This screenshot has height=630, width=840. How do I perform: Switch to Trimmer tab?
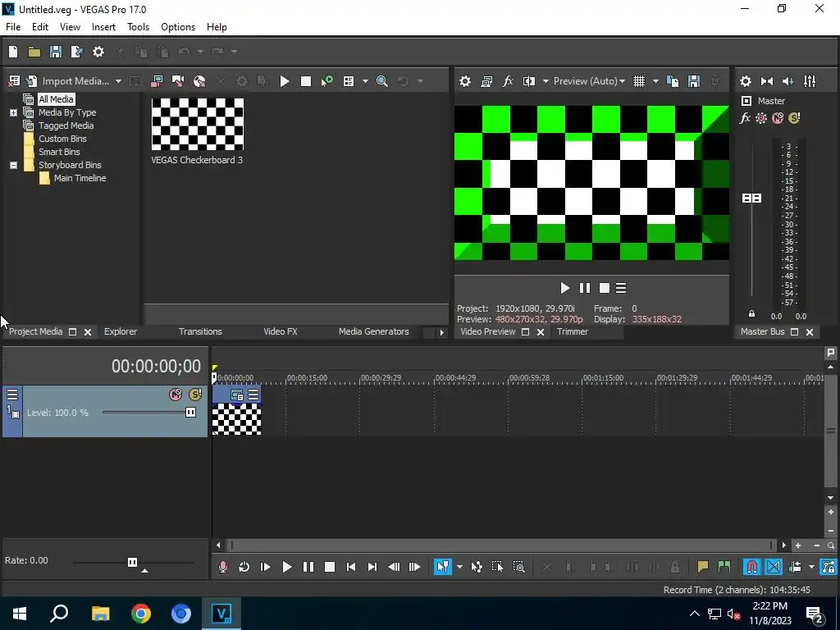(572, 331)
